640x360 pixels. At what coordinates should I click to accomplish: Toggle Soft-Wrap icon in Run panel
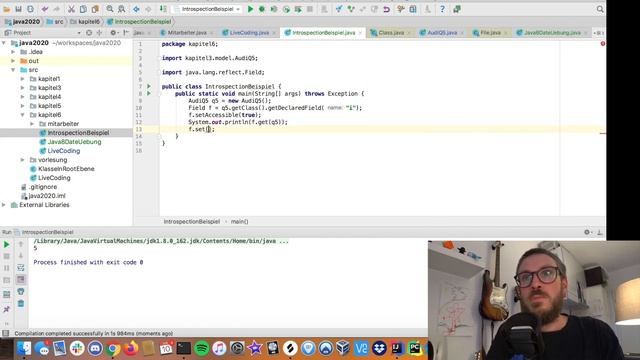21,268
